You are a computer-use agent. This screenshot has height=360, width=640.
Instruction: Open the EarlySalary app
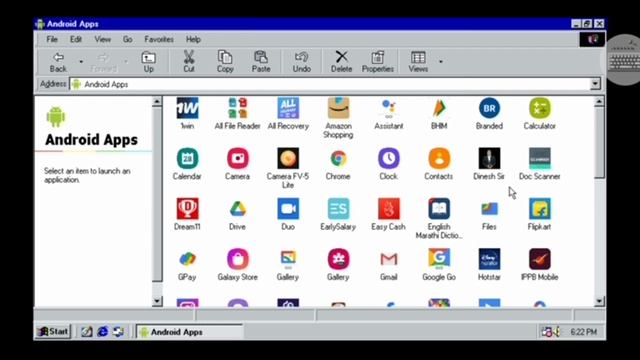(338, 209)
